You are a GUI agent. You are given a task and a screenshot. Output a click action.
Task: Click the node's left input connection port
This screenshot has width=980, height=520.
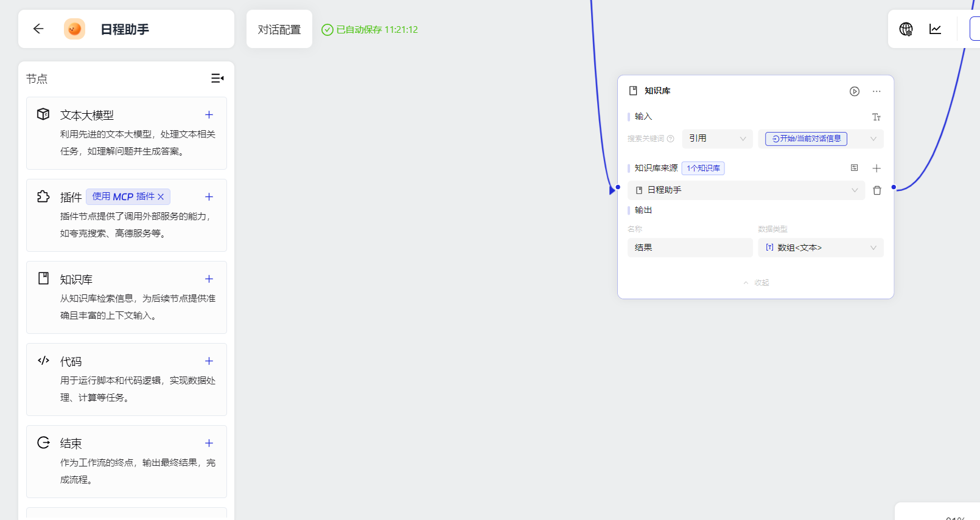point(618,187)
